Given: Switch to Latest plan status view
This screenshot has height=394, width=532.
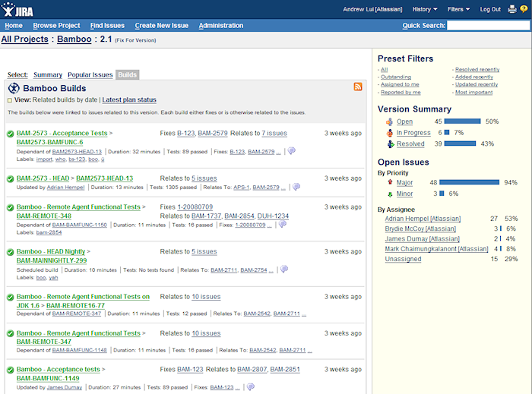Looking at the screenshot, I should click(129, 99).
